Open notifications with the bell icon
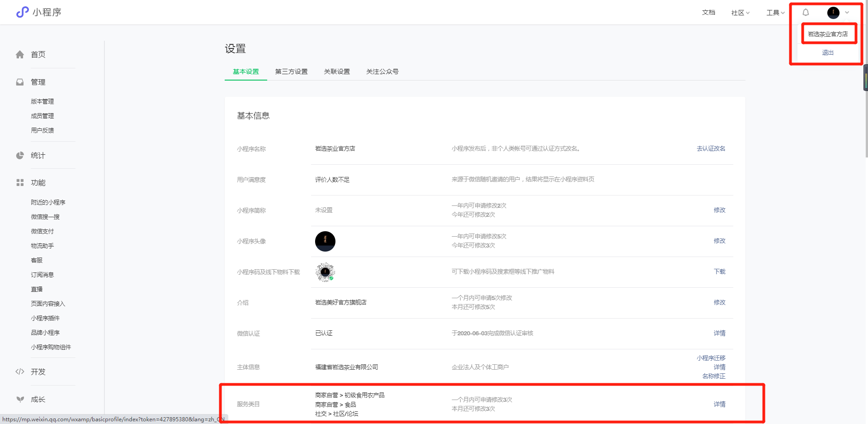Image resolution: width=868 pixels, height=424 pixels. pos(806,13)
